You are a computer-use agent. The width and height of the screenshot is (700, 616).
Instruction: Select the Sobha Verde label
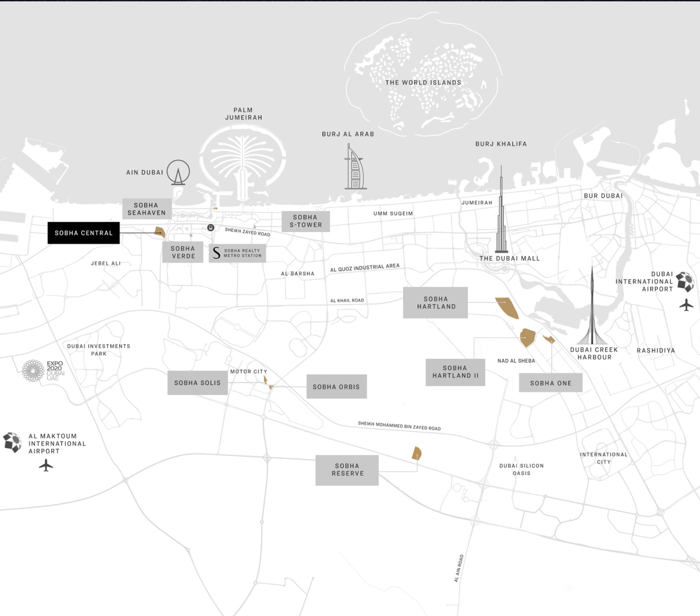[x=183, y=252]
